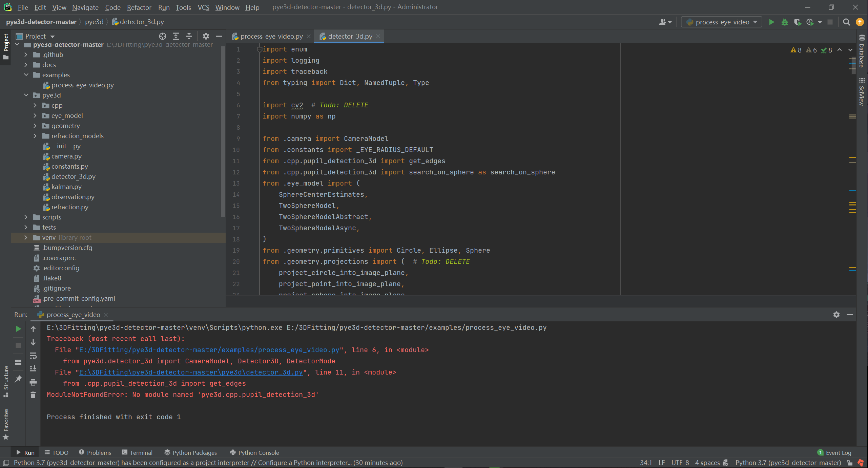Open the Database side panel

[x=862, y=51]
